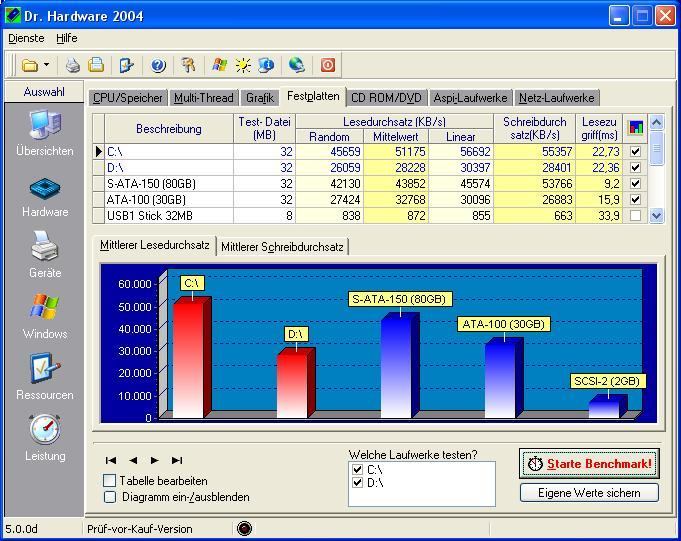The image size is (681, 541).
Task: Open the Hilfe menu
Action: [66, 38]
